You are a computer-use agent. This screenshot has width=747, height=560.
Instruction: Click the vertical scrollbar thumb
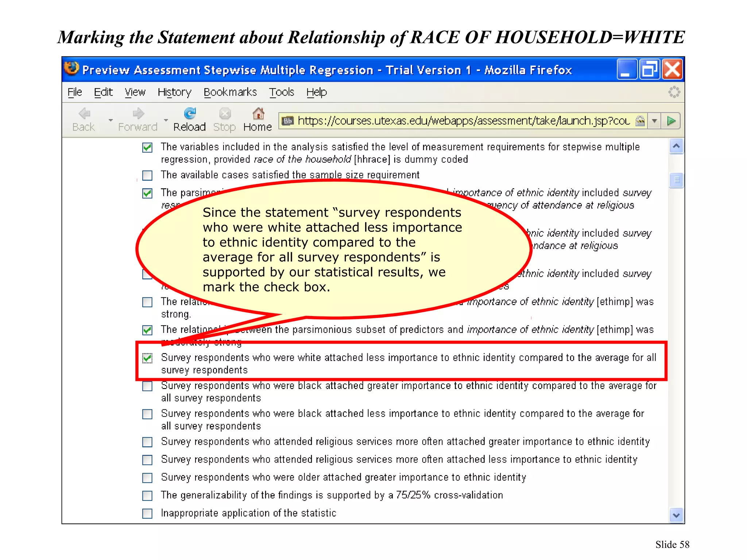[676, 180]
